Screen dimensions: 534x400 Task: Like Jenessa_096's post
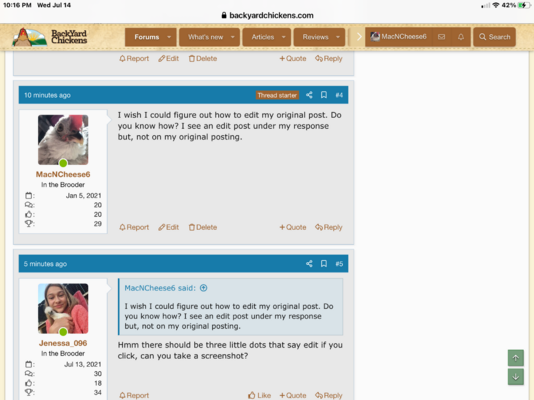click(260, 395)
